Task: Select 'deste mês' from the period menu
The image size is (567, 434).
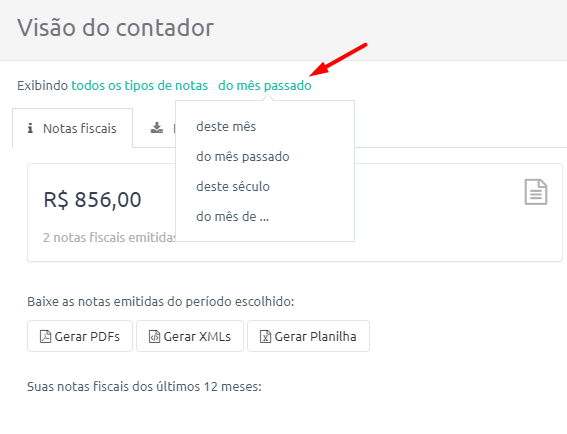Action: point(226,127)
